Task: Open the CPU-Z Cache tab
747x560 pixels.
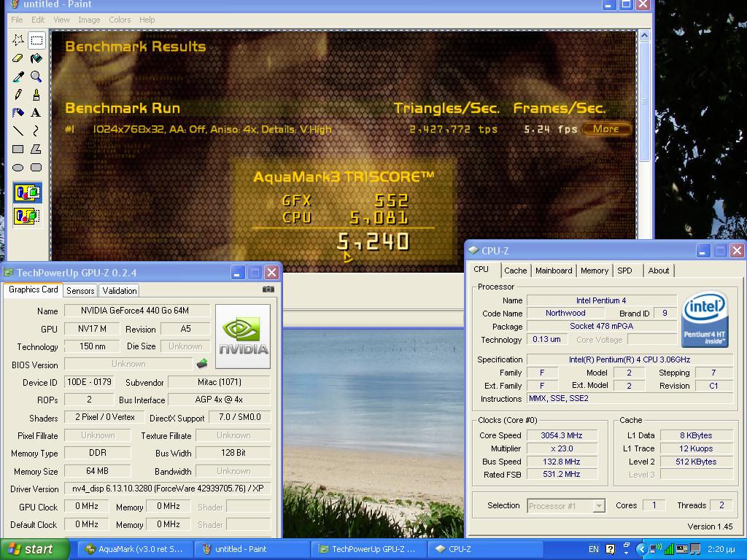Action: (516, 271)
